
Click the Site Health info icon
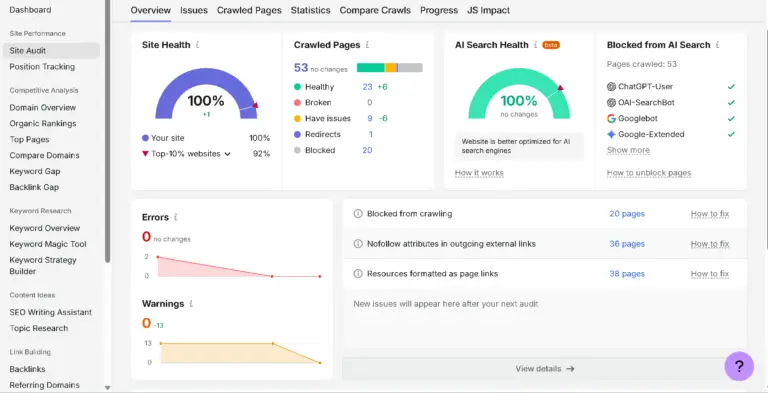coord(197,45)
